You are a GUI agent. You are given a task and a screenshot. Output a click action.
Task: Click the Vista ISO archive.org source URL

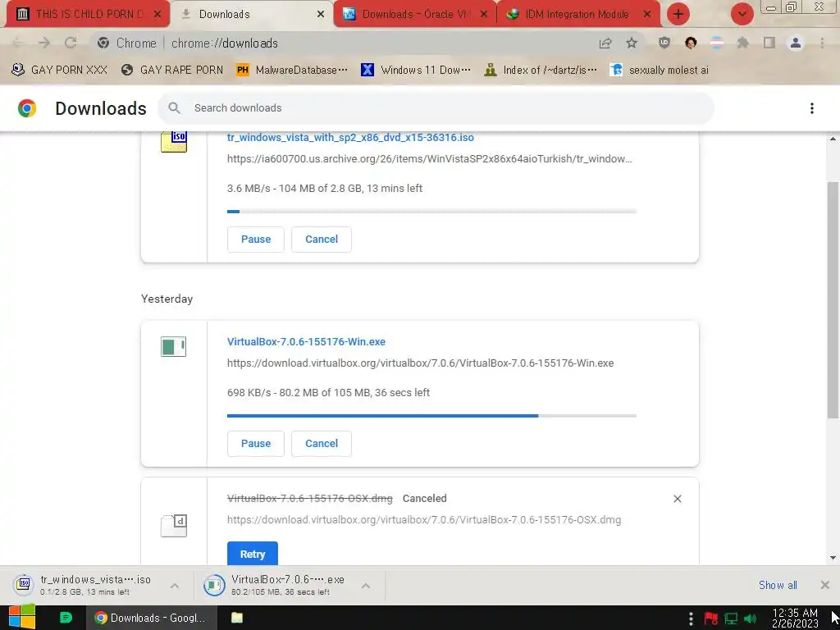(x=430, y=159)
